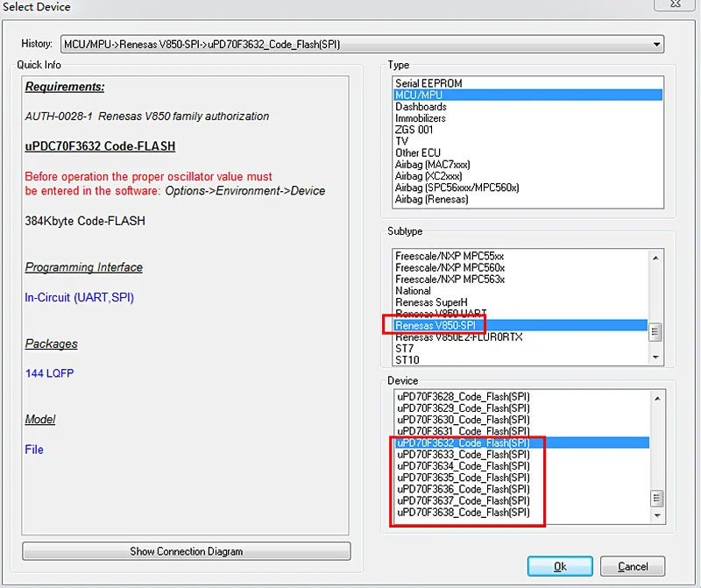Click Device list scroll down arrow
Image resolution: width=701 pixels, height=588 pixels.
click(x=657, y=515)
